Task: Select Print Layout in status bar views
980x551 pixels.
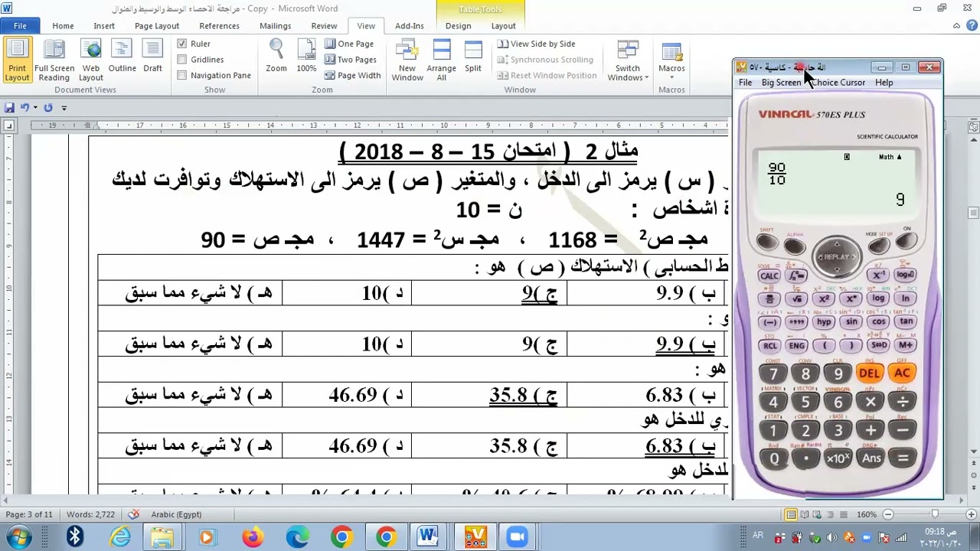Action: (791, 514)
